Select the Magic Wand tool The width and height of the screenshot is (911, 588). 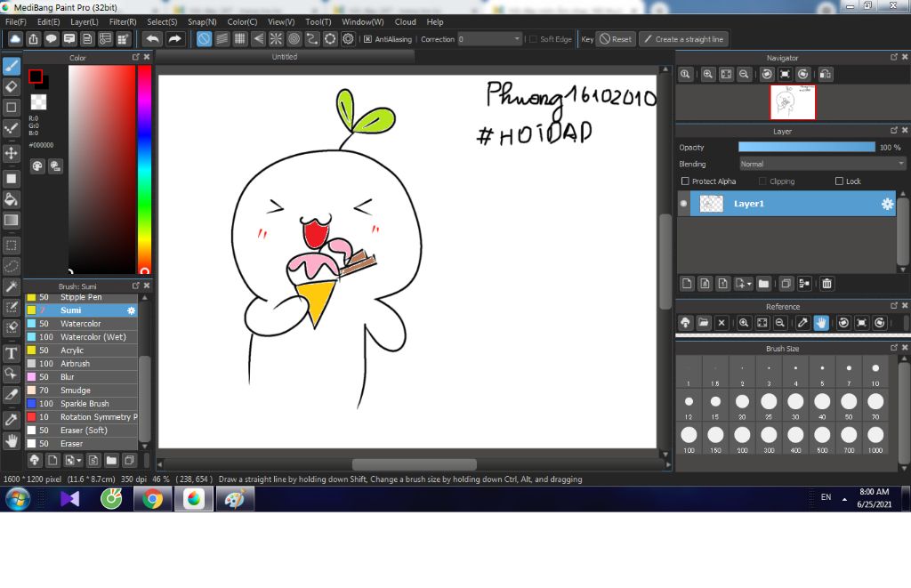click(x=11, y=286)
